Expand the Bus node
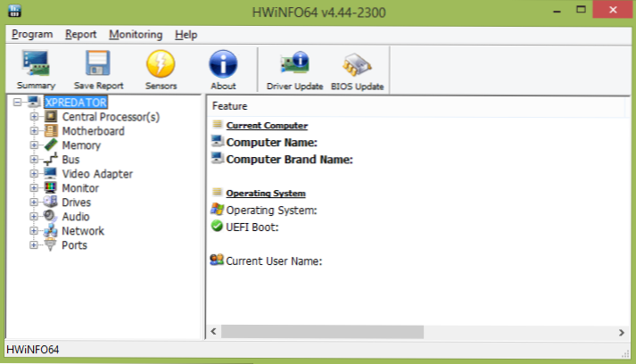This screenshot has height=364, width=636. point(34,159)
